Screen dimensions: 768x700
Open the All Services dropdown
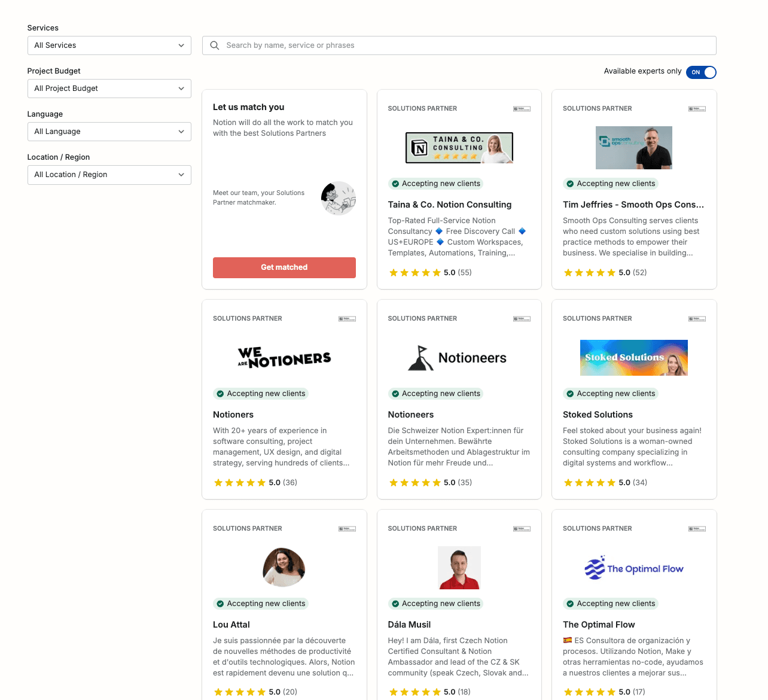109,45
